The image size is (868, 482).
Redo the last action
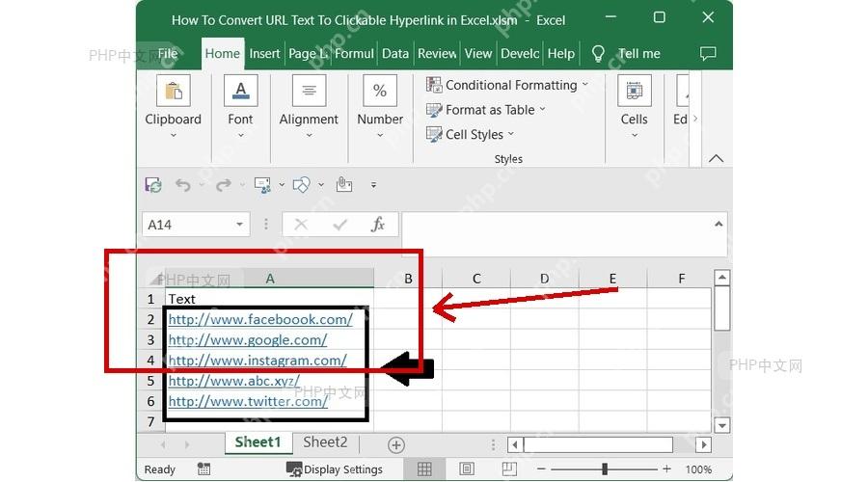(223, 185)
